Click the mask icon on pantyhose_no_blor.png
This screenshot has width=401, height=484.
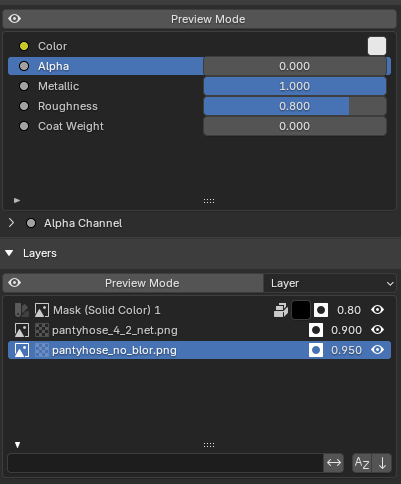[316, 350]
